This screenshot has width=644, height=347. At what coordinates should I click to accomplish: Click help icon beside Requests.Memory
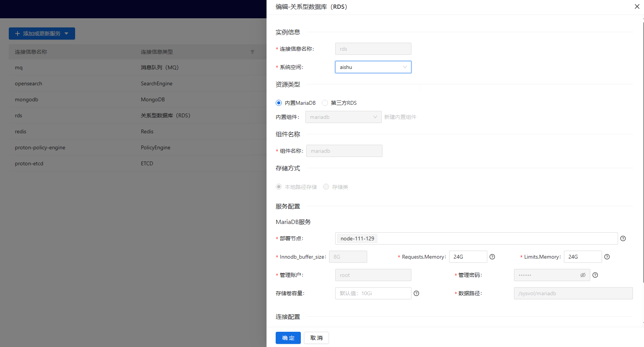[492, 257]
